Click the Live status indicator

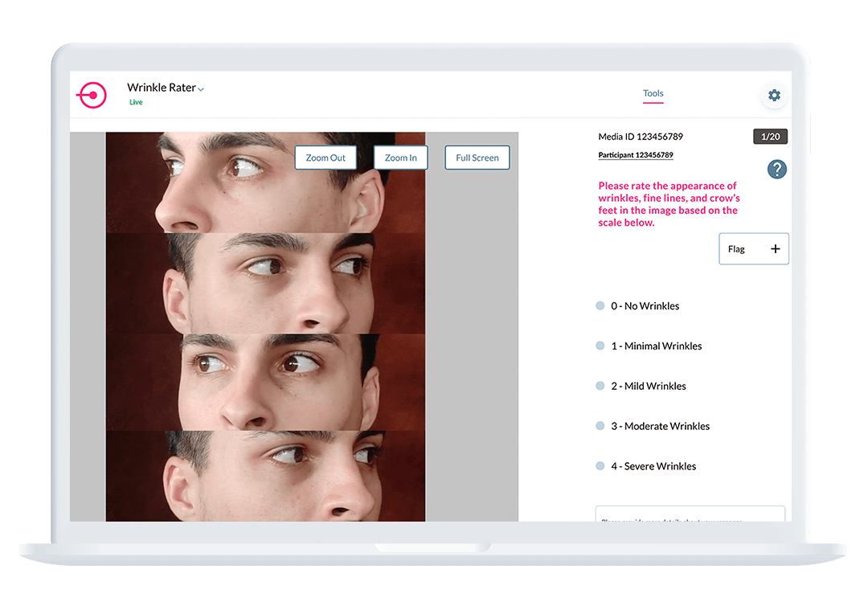pyautogui.click(x=136, y=102)
